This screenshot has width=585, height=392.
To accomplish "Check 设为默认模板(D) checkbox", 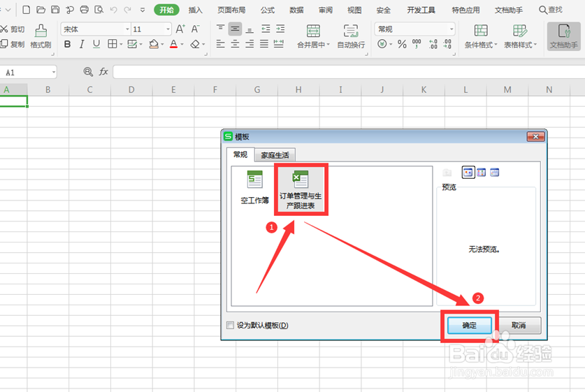I will pos(230,325).
